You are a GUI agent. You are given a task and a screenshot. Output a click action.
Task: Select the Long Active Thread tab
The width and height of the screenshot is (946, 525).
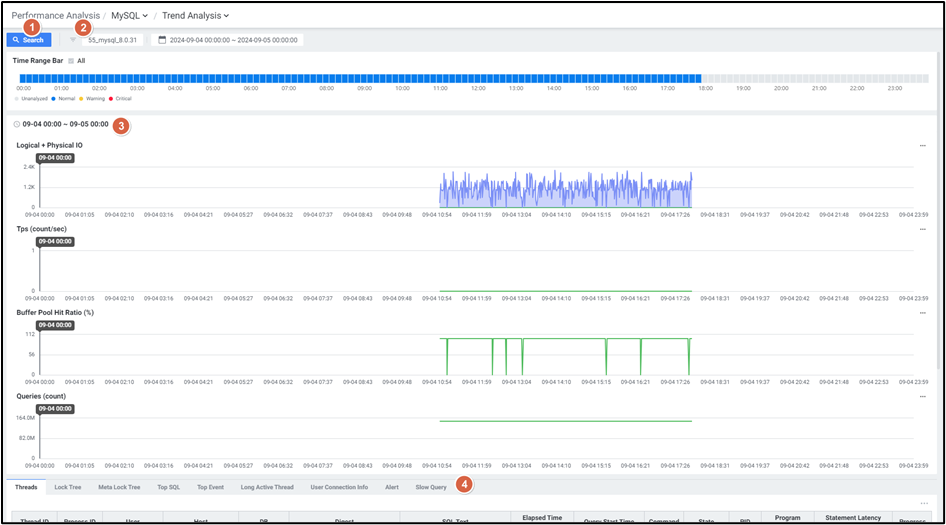[267, 487]
